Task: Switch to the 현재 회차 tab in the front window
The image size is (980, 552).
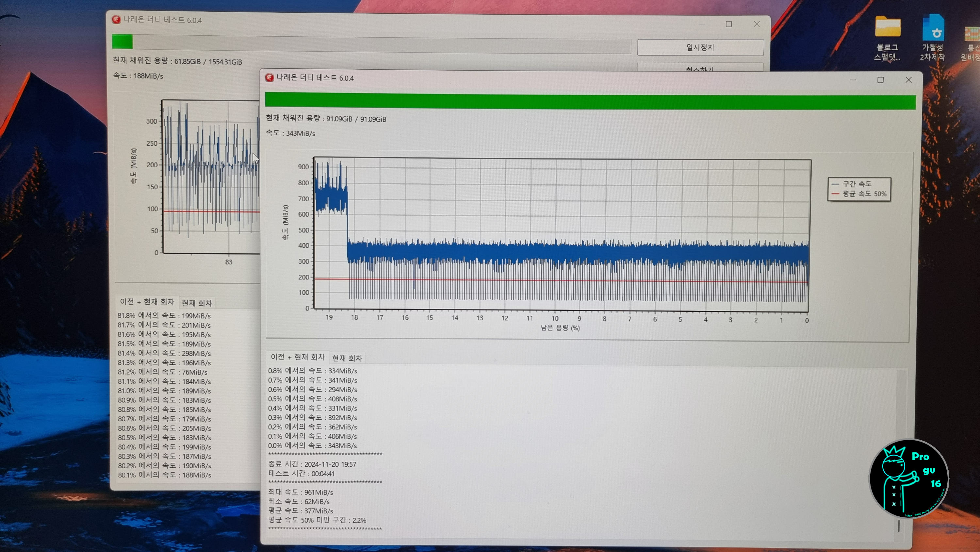Action: click(347, 358)
